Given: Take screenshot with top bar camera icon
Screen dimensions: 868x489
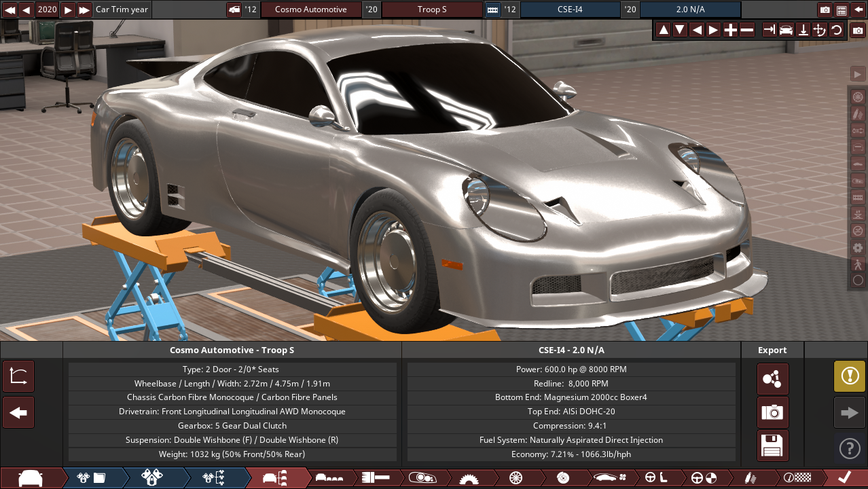Looking at the screenshot, I should pyautogui.click(x=825, y=10).
